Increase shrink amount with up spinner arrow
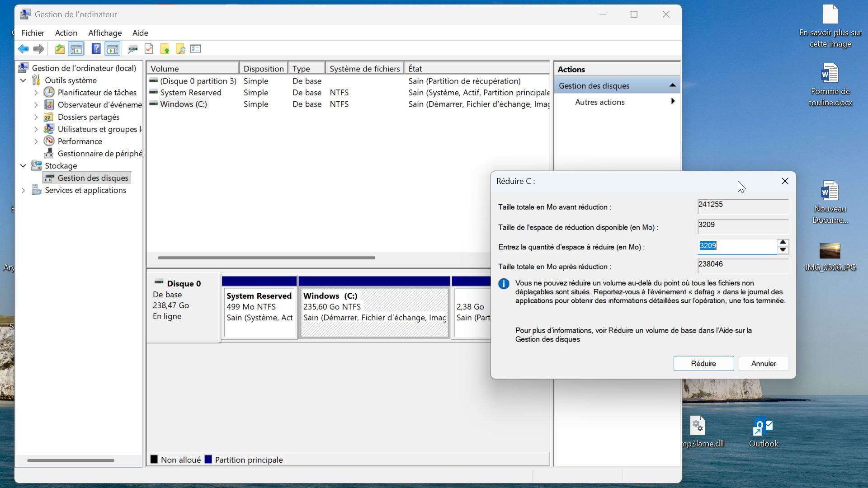Screen dimensions: 868x488 click(x=783, y=242)
